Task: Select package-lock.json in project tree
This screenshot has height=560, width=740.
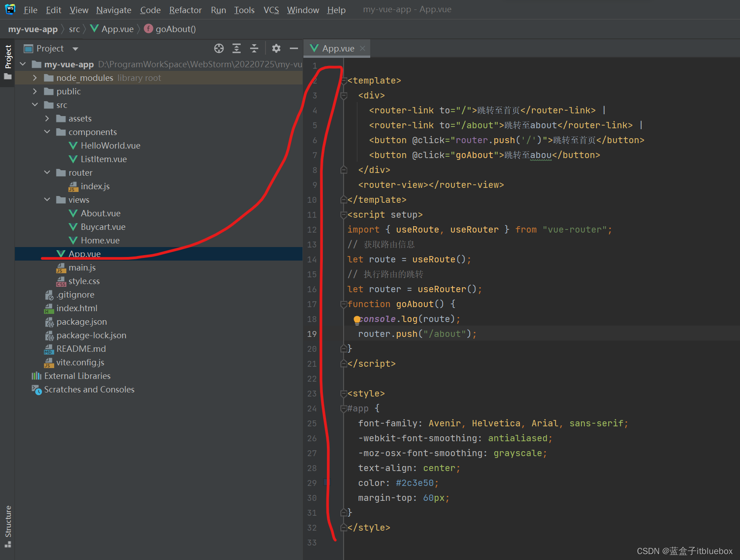Action: (x=91, y=335)
